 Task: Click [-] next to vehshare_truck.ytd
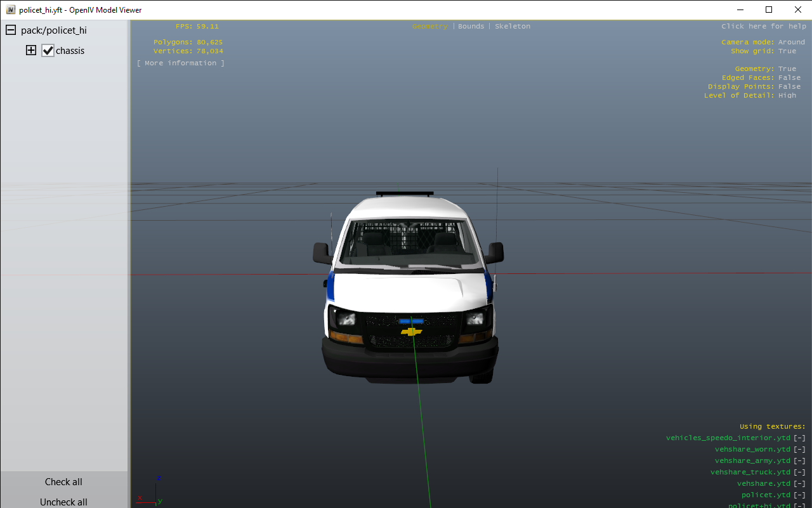tap(799, 472)
